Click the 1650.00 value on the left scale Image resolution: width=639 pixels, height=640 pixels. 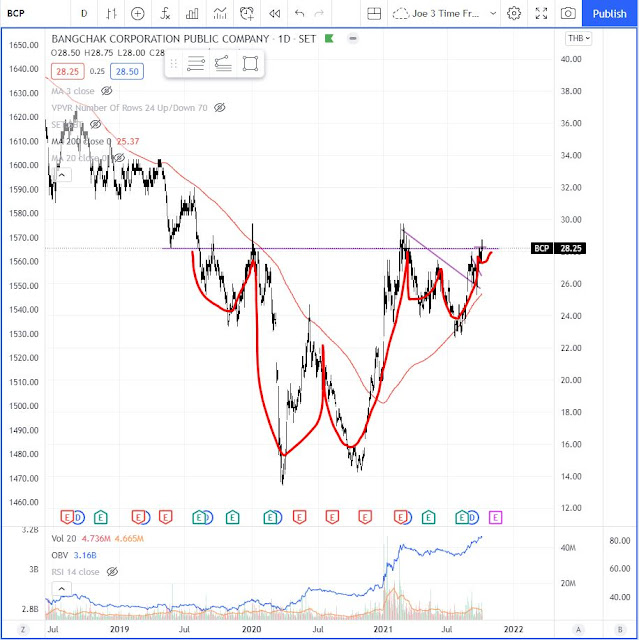click(x=24, y=45)
